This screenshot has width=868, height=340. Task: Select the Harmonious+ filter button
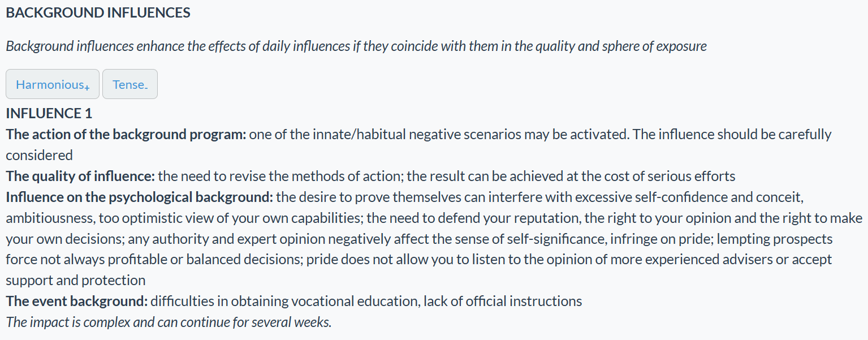53,84
